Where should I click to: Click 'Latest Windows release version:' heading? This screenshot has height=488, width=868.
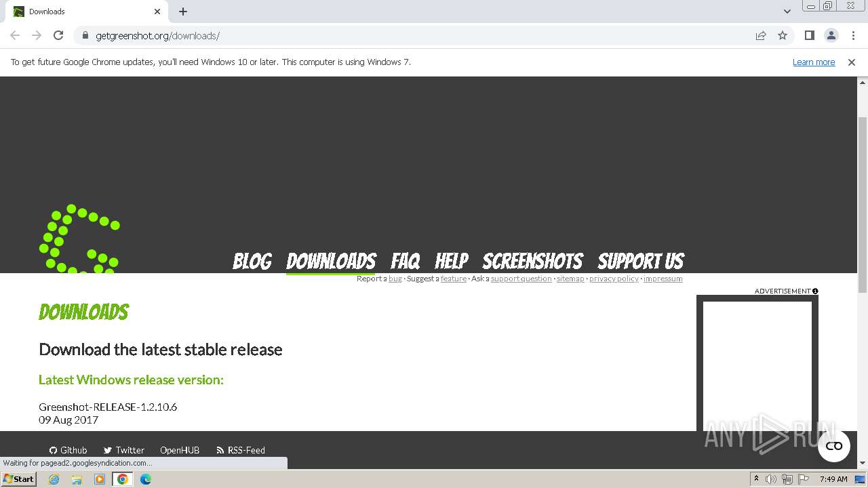[131, 380]
